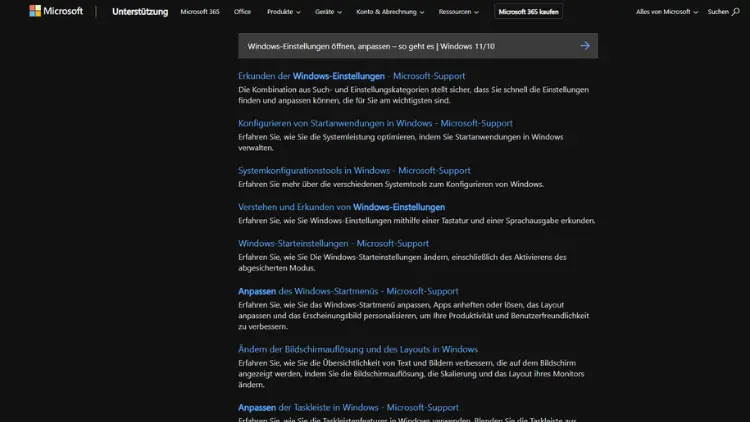Screen dimensions: 750x422
Task: Click description mentioning 'Tastatur und einer Sprachausgabe'
Action: [417, 221]
